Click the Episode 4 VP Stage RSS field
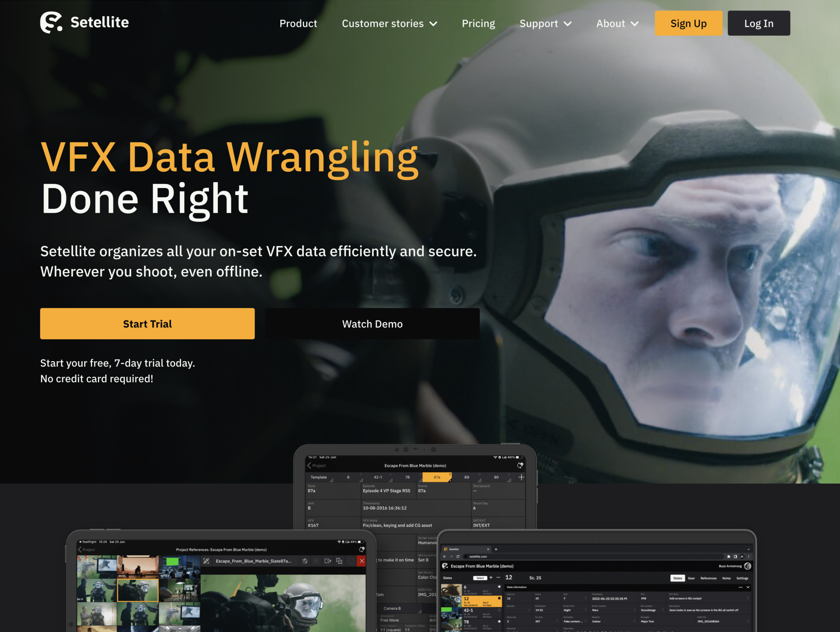 [388, 490]
